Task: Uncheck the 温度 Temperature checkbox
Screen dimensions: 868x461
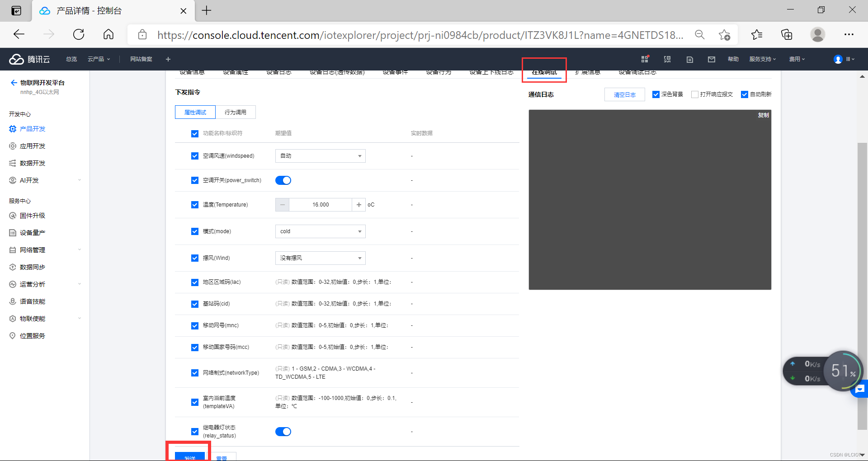Action: click(x=195, y=205)
